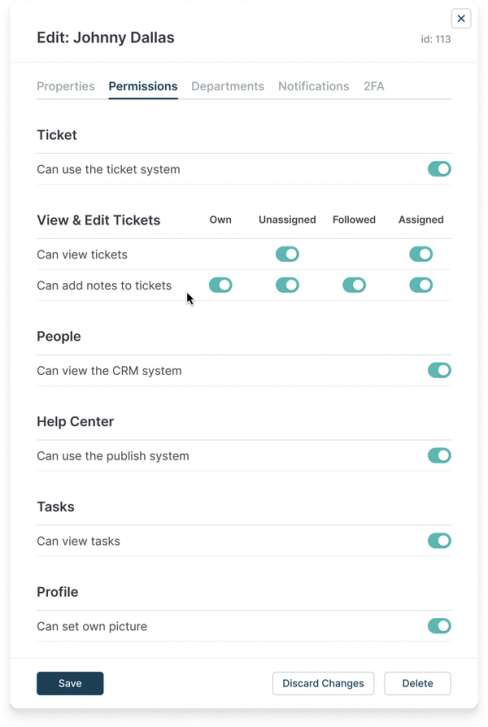
Task: Toggle add notes to Followed tickets
Action: pyautogui.click(x=354, y=285)
